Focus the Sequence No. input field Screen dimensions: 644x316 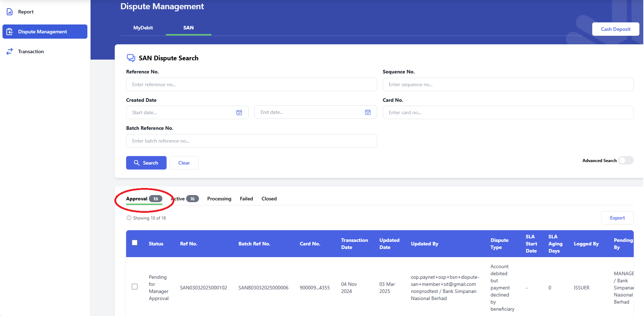click(x=508, y=84)
